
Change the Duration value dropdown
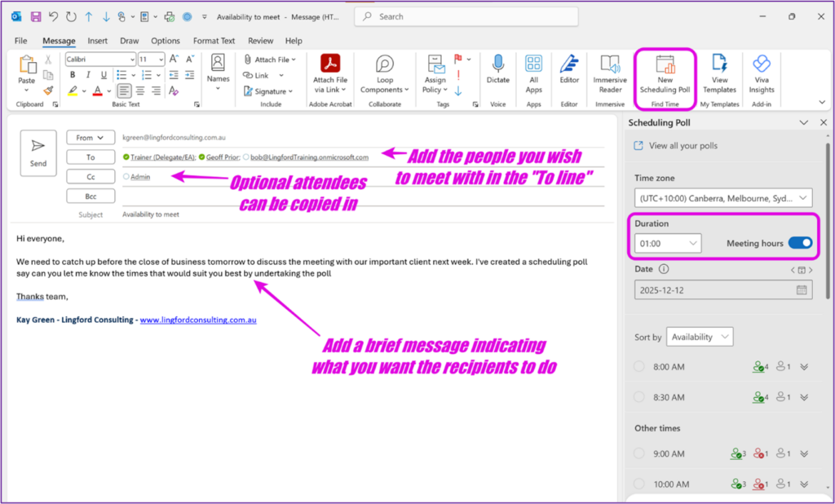pyautogui.click(x=666, y=243)
